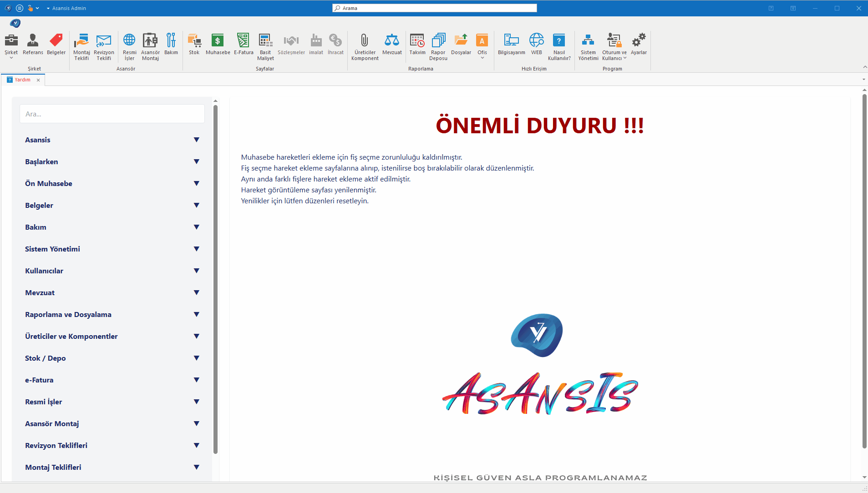Expand the Revizyon Teklifleri section

coord(112,445)
